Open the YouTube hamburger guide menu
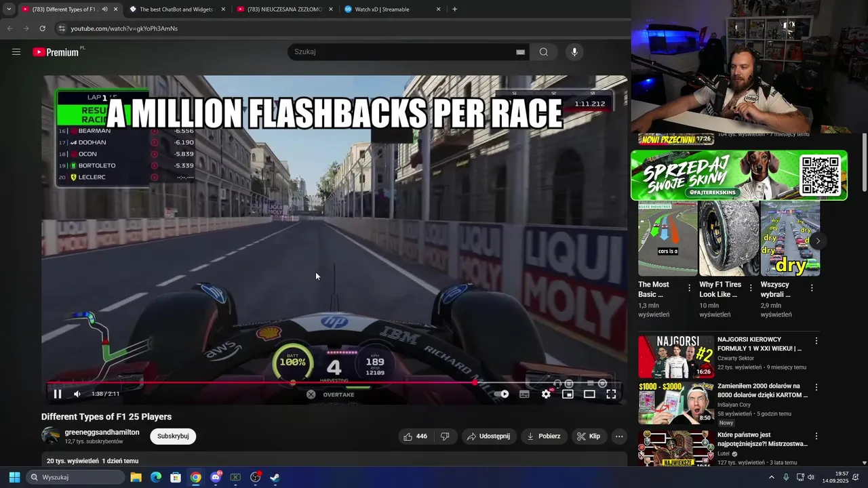The height and width of the screenshot is (488, 868). (x=16, y=52)
